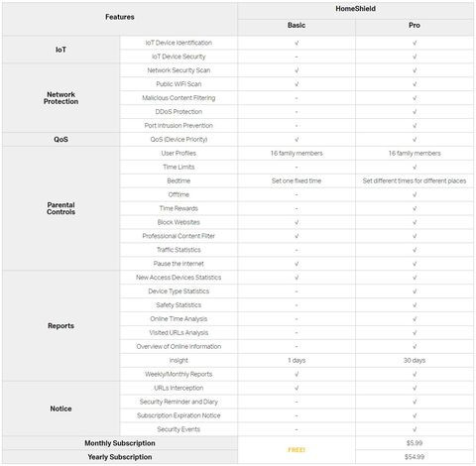This screenshot has height=466, width=476.
Task: Click the Monthly Subscription row label
Action: (120, 443)
